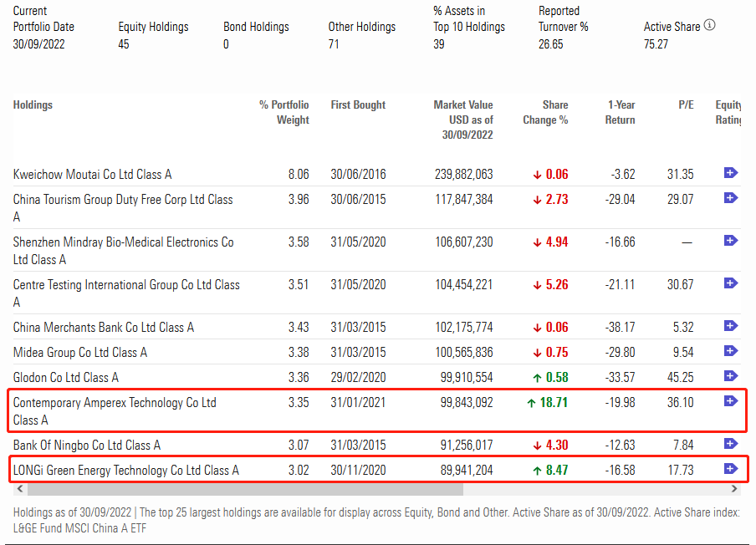Open LONGi Green Energy Technology holding name

pos(125,471)
